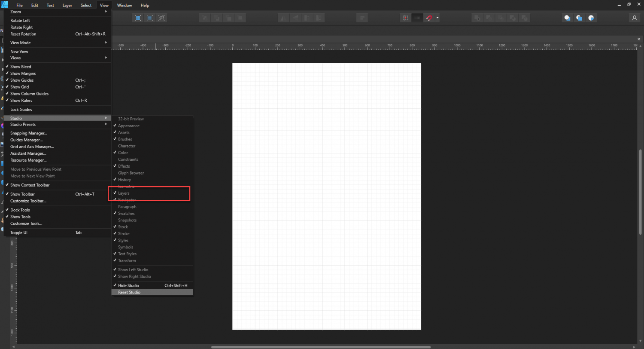The image size is (644, 349).
Task: Enable the Character panel in Studio submenu
Action: click(127, 146)
